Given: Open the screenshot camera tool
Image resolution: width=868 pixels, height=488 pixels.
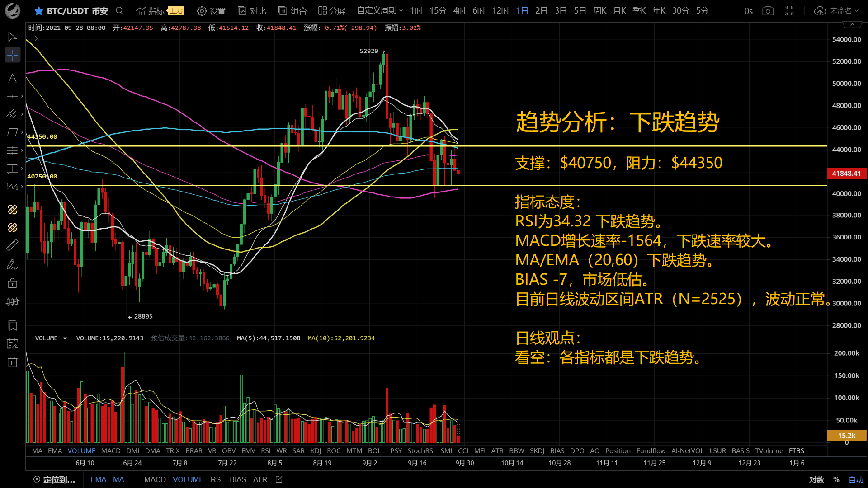Looking at the screenshot, I should point(768,11).
